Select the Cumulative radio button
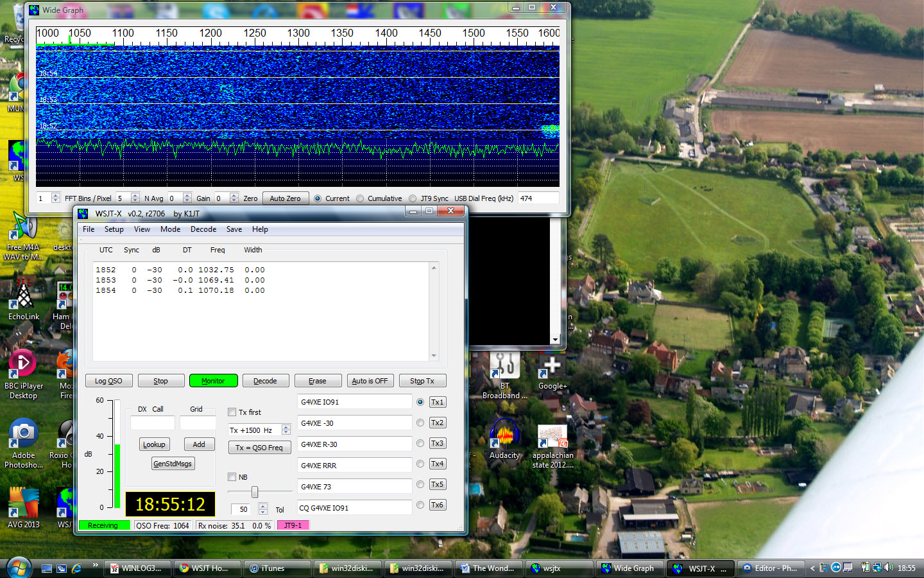The height and width of the screenshot is (578, 924). coord(360,198)
